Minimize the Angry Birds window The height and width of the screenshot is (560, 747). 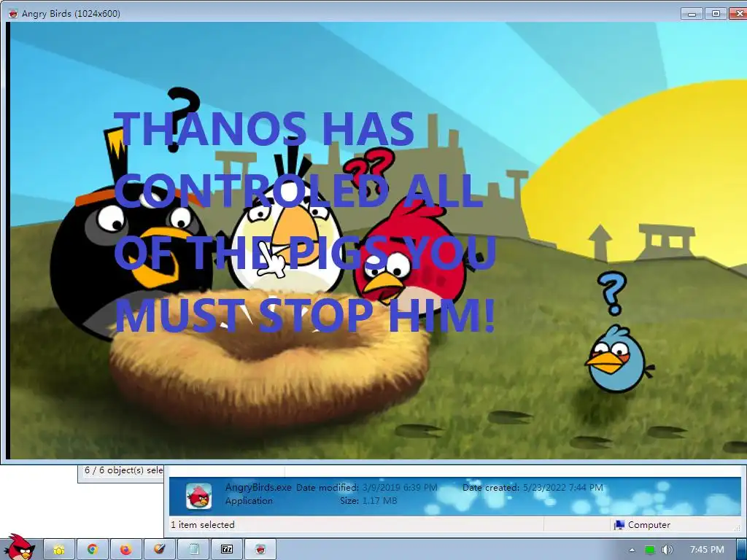tap(692, 13)
